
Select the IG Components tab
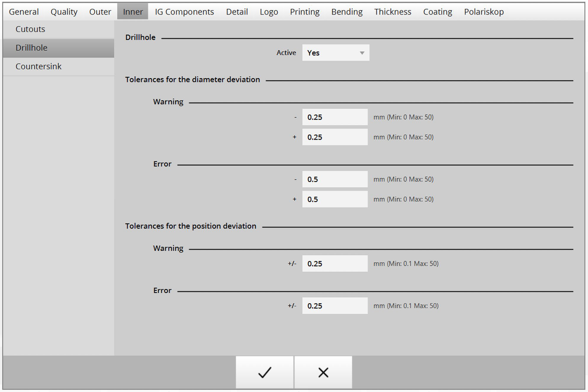click(184, 12)
